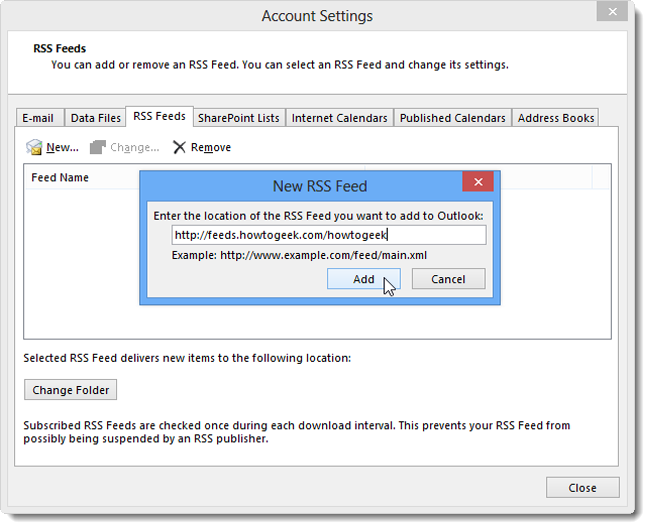
Task: Click the RSS feed URL input field
Action: click(329, 235)
